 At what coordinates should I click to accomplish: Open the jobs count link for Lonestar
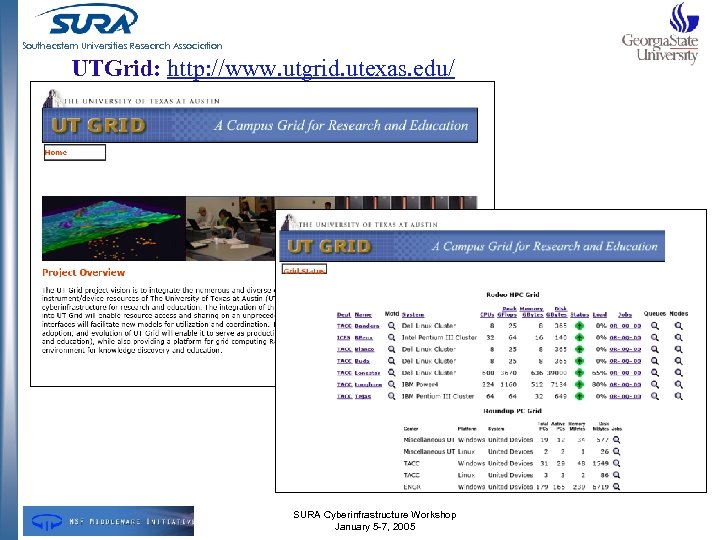625,372
